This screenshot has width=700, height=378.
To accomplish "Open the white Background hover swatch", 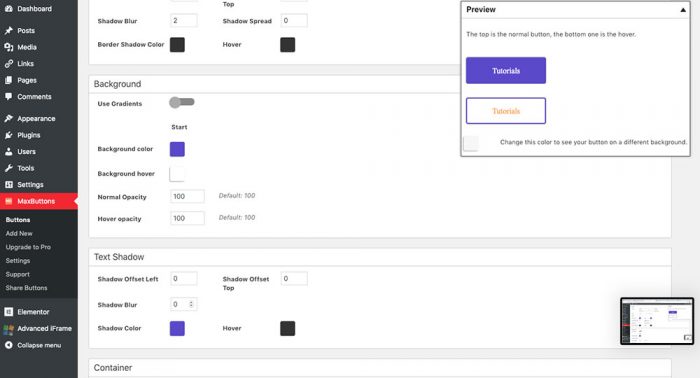I will 177,174.
